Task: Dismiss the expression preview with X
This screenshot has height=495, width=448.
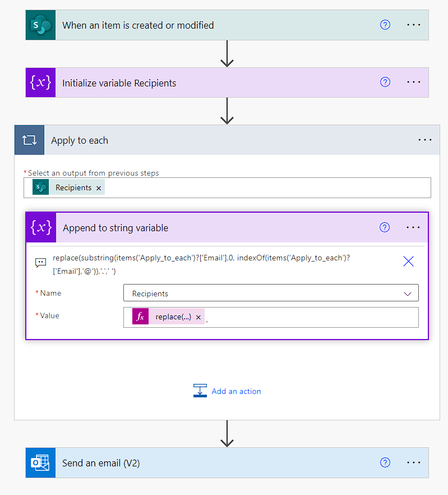Action: (408, 261)
